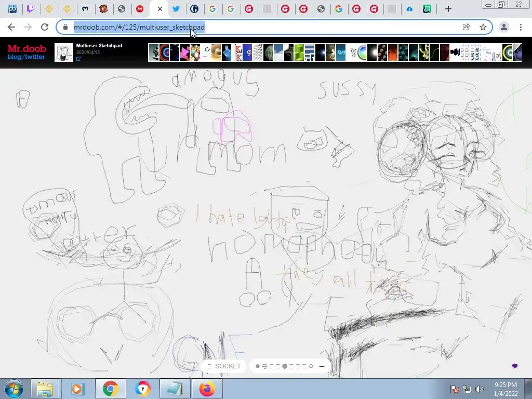
Task: Open the volume speaker tray icon
Action: pyautogui.click(x=479, y=389)
